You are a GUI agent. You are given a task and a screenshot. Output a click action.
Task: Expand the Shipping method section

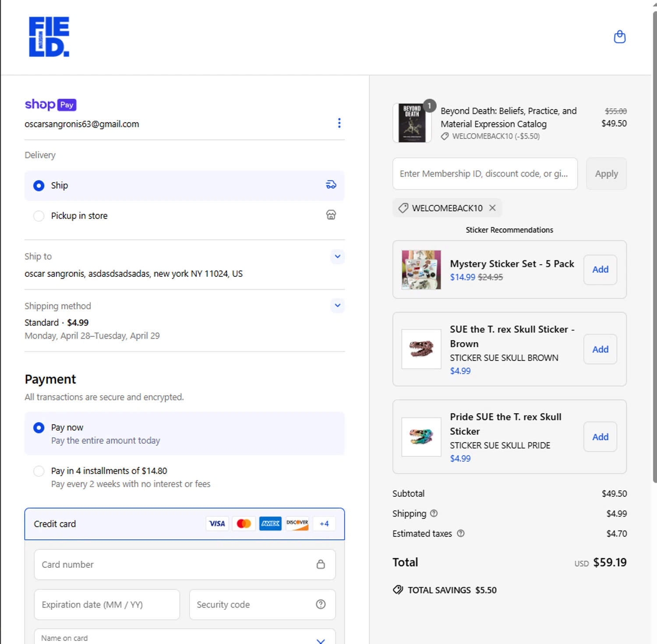click(337, 305)
